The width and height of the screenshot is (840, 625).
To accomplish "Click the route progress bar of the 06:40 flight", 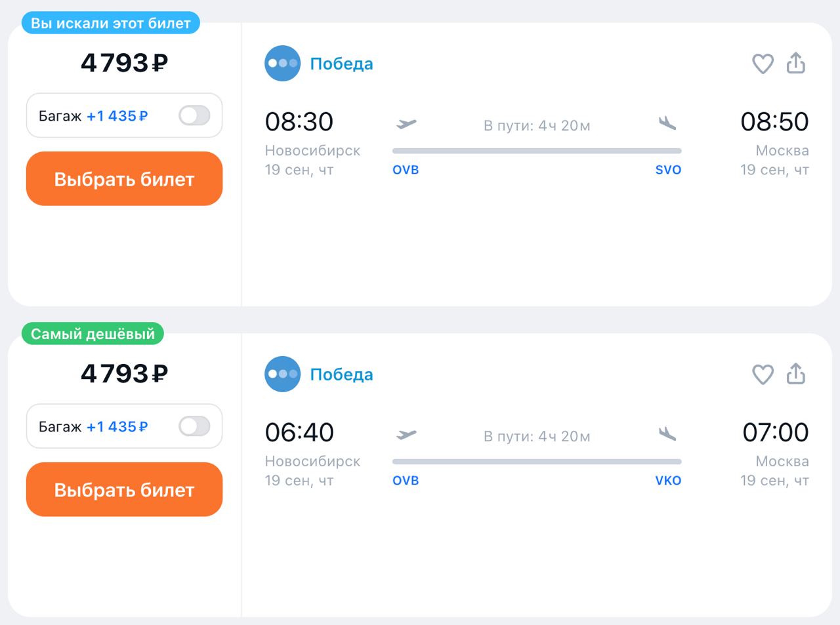I will click(x=537, y=462).
